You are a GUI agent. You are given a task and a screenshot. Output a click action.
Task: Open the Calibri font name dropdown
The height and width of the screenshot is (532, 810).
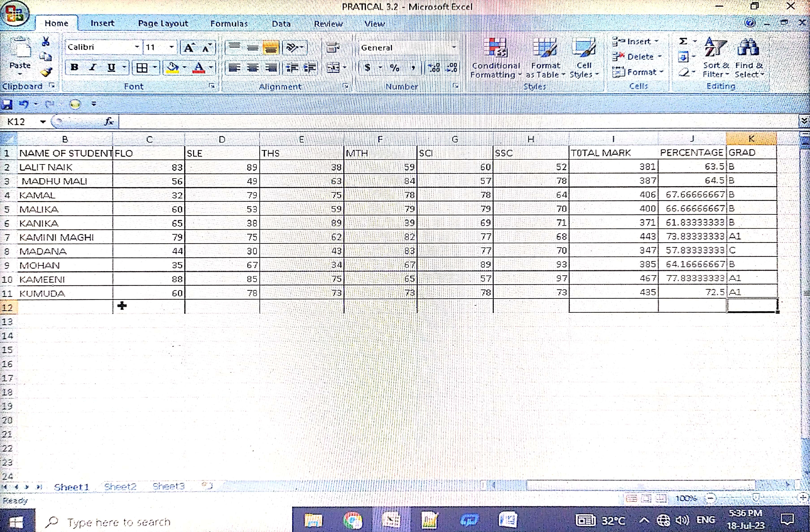tap(137, 47)
